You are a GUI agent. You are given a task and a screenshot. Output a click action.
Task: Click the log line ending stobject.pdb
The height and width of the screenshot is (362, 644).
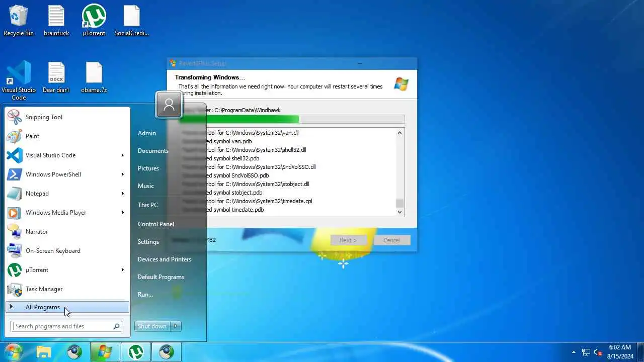(222, 193)
